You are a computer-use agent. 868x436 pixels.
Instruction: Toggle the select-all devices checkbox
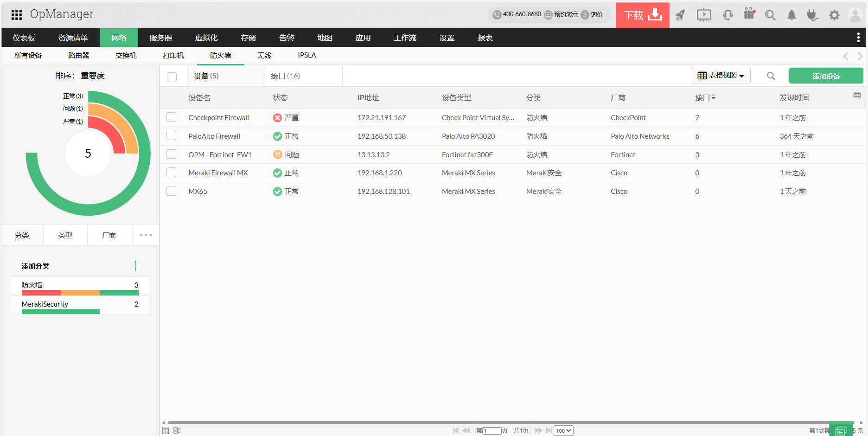(x=172, y=77)
